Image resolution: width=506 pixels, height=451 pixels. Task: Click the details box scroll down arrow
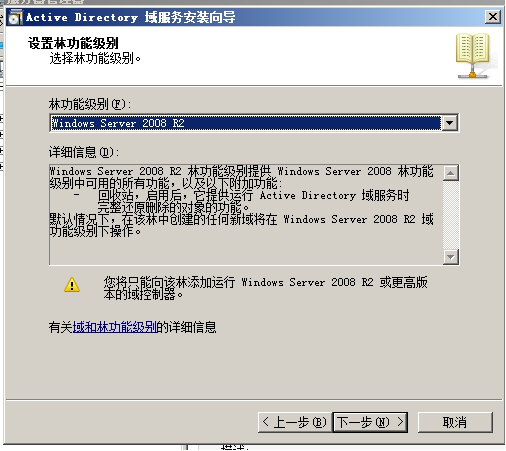tap(451, 257)
